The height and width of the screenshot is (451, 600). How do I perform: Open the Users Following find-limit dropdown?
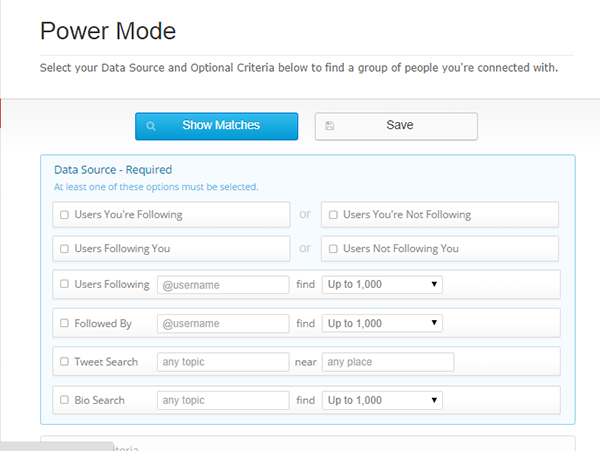pyautogui.click(x=382, y=285)
